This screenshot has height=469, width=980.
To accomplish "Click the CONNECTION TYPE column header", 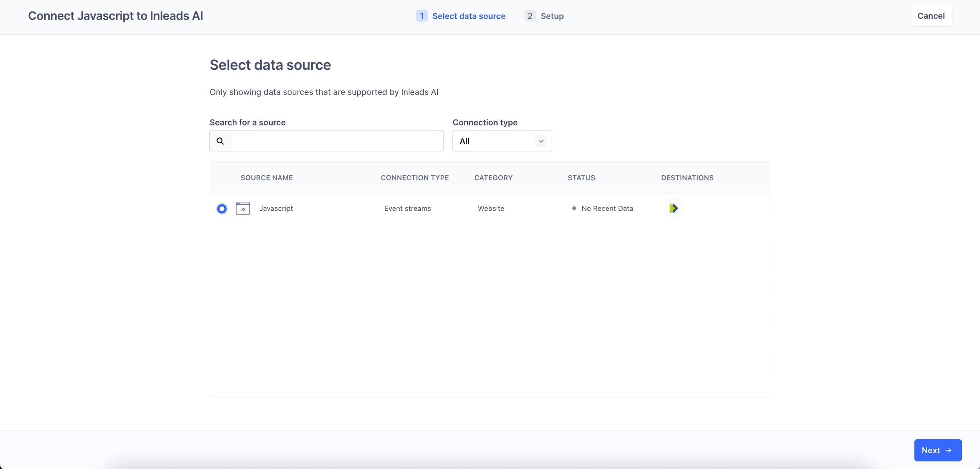I will (x=414, y=177).
